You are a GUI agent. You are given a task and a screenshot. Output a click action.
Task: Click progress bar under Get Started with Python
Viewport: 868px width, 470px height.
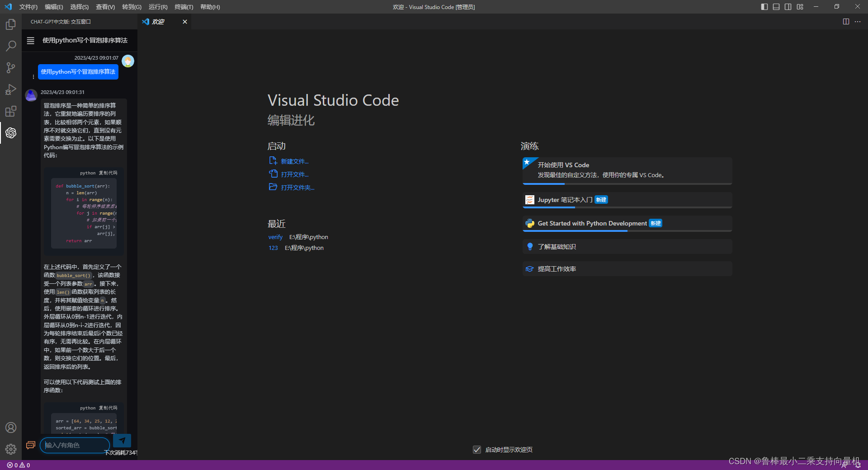click(x=627, y=231)
